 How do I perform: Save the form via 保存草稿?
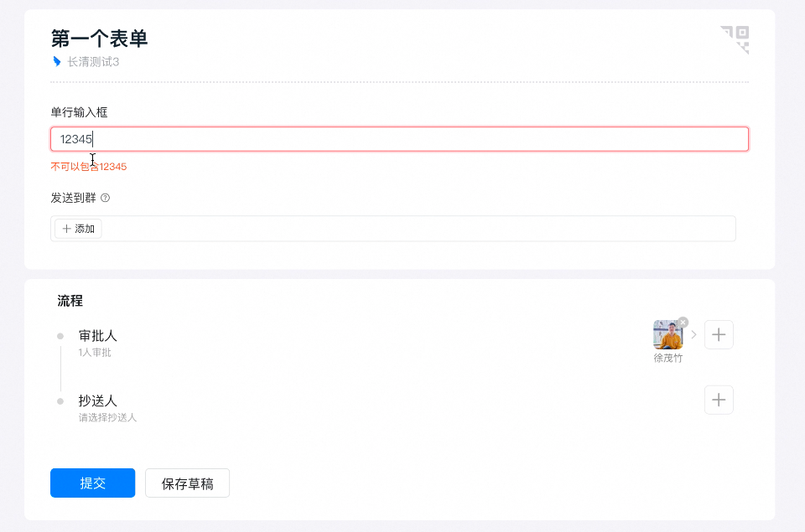[187, 483]
